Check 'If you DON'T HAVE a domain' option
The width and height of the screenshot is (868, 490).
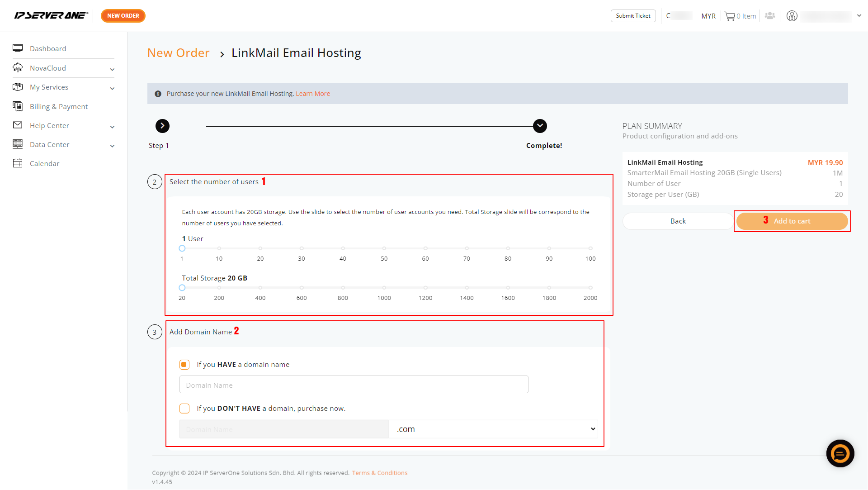[x=184, y=409]
